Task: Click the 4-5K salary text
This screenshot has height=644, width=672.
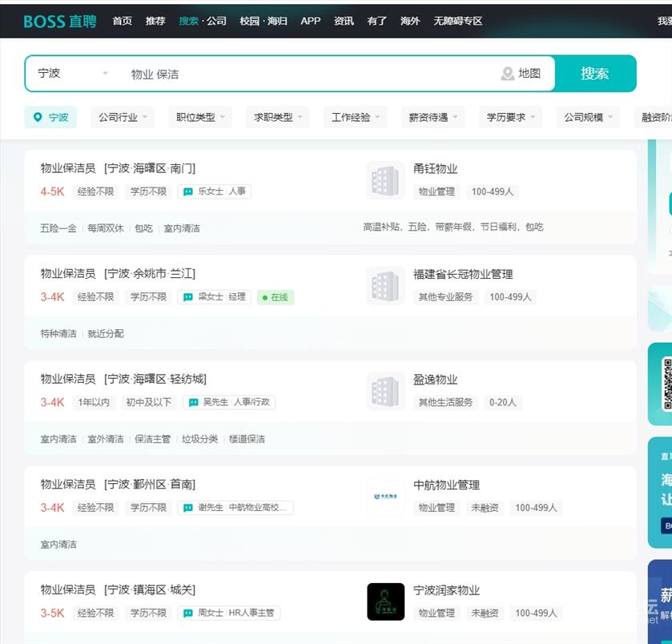Action: click(x=52, y=191)
